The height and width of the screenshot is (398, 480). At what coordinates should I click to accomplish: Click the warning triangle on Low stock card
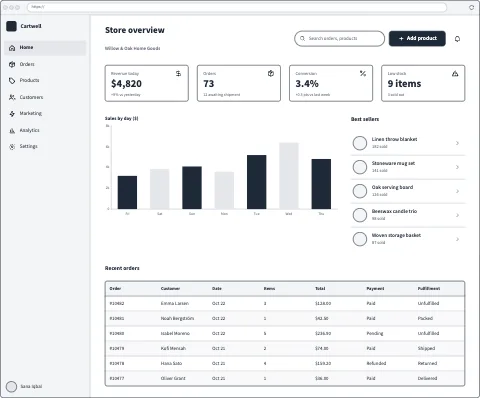[455, 73]
